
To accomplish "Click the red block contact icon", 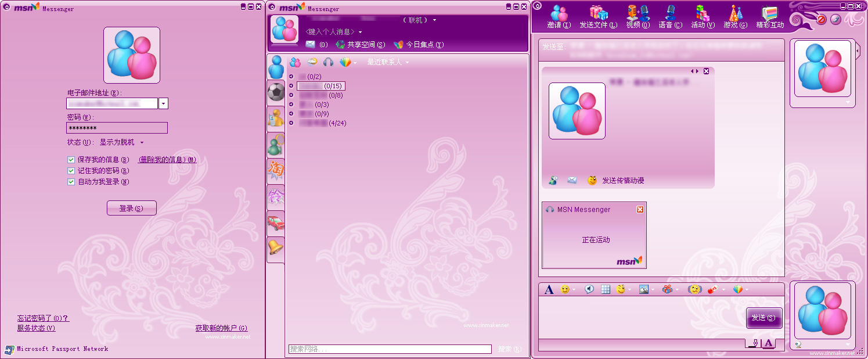I will pos(822,19).
